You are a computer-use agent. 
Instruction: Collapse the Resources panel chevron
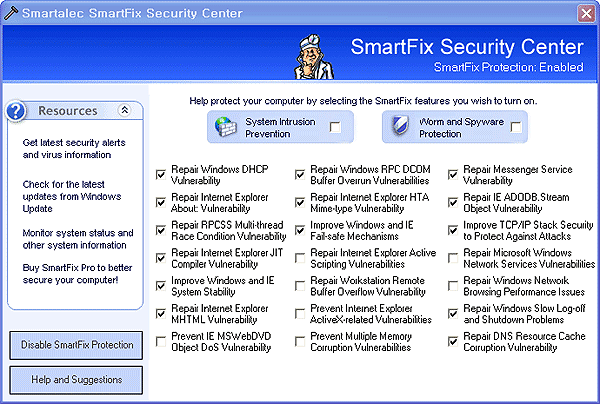click(x=124, y=110)
